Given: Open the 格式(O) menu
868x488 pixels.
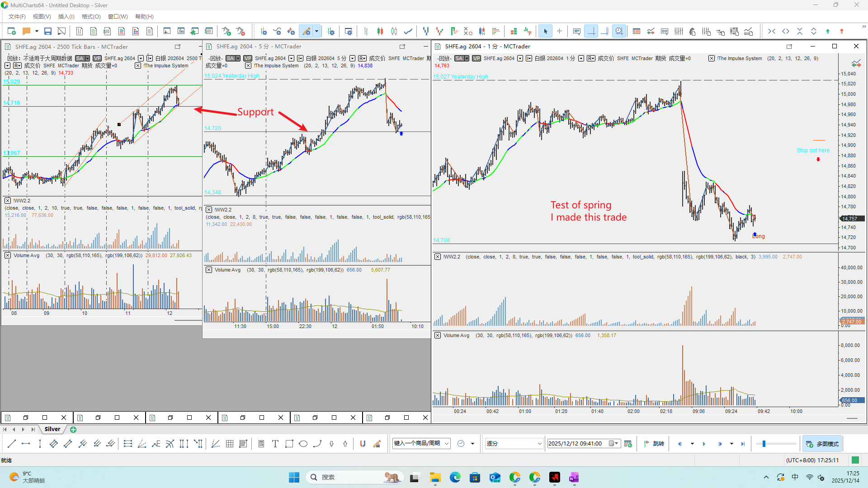Looking at the screenshot, I should coord(91,17).
